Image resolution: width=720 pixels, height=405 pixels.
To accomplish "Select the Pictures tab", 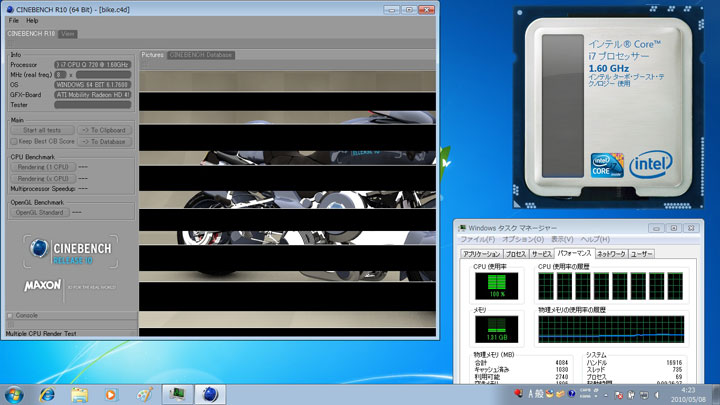I will tap(152, 55).
